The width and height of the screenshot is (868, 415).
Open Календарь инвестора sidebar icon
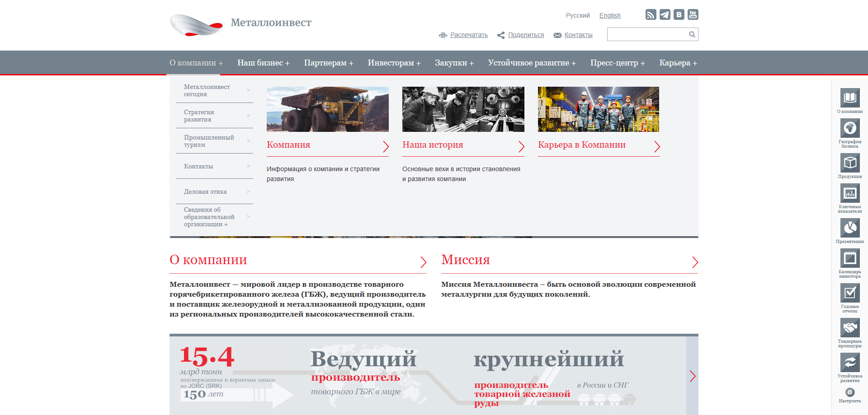850,258
